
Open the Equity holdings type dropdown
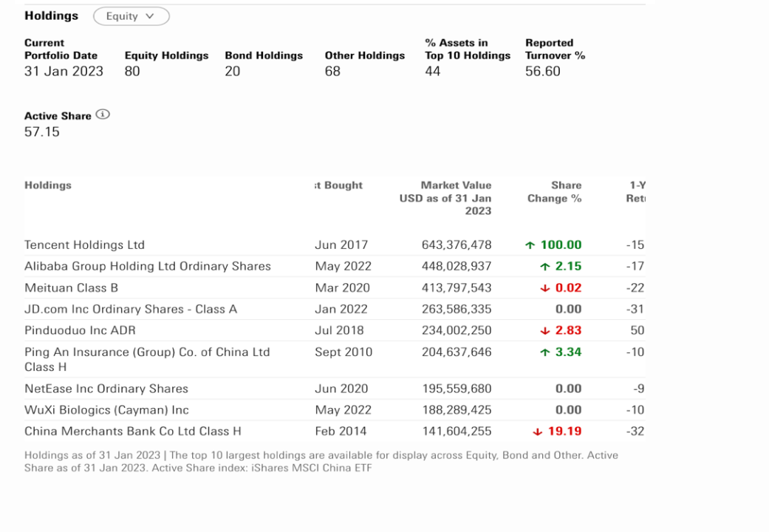131,16
